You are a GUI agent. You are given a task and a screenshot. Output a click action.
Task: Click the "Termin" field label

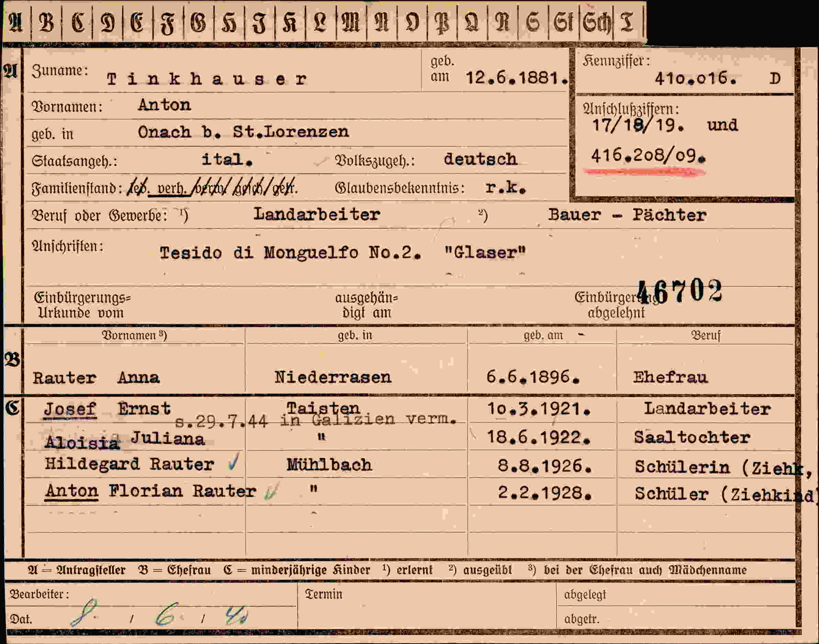click(x=323, y=595)
